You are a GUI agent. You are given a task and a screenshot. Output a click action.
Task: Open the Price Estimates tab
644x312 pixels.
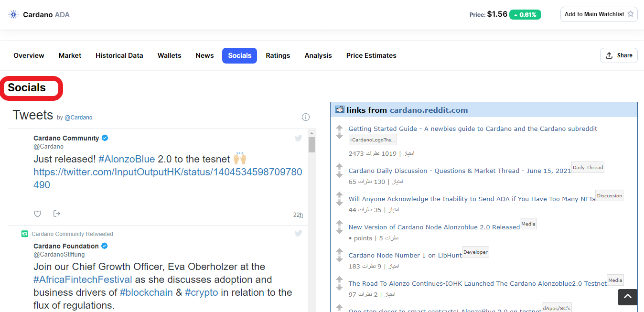click(371, 55)
